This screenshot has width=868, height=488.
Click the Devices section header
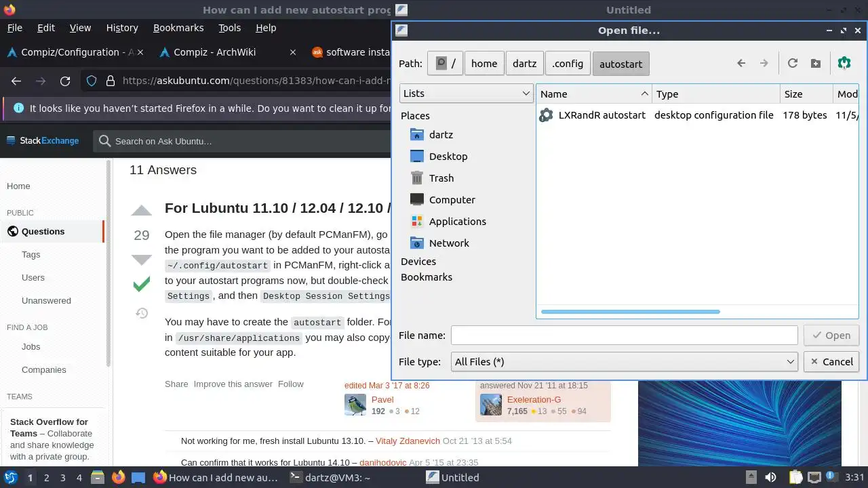point(418,262)
